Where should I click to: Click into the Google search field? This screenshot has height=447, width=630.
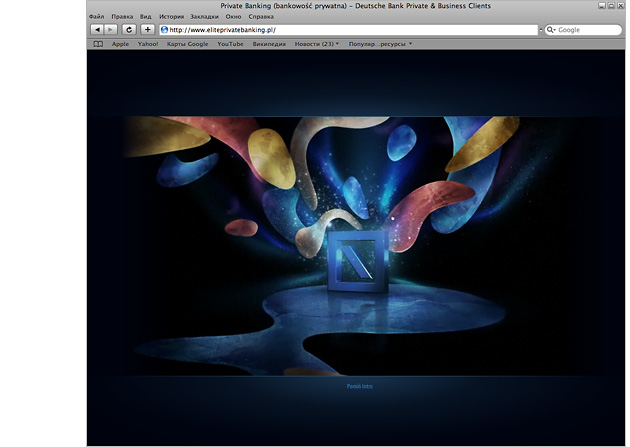pos(585,30)
